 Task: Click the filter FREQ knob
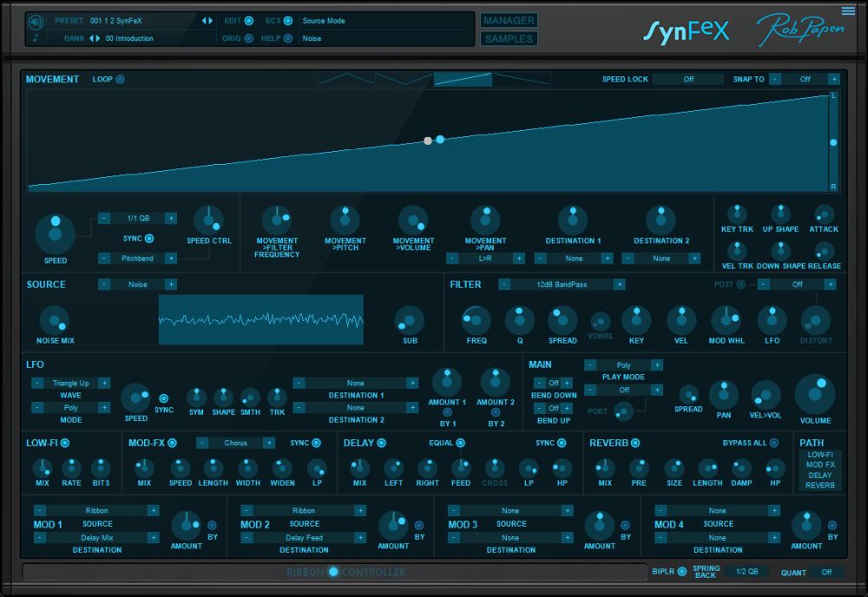477,321
